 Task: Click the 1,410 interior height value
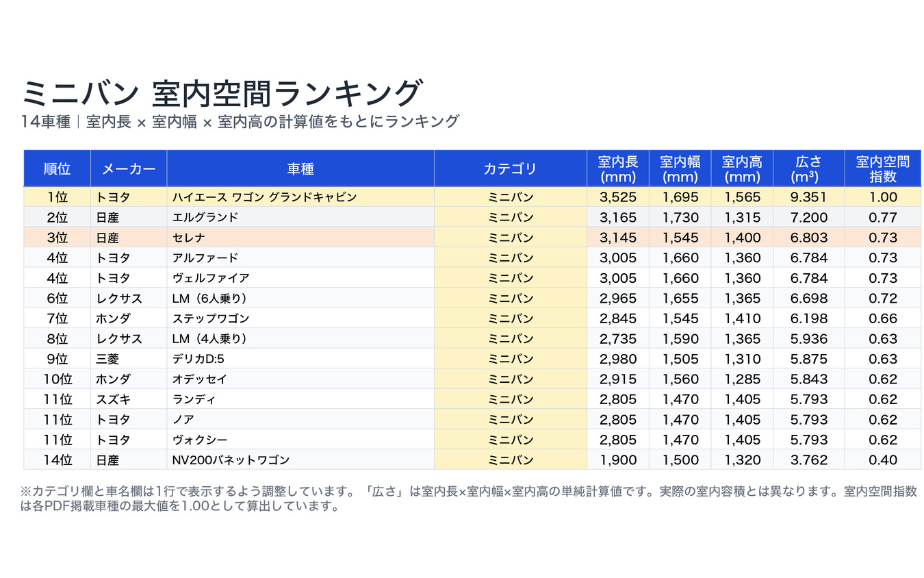(x=742, y=318)
